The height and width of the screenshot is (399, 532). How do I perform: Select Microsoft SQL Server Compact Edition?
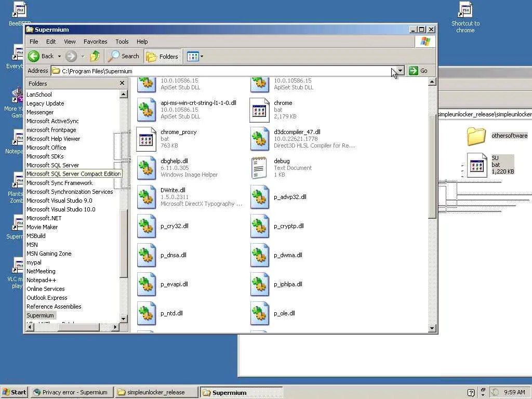[x=74, y=174]
